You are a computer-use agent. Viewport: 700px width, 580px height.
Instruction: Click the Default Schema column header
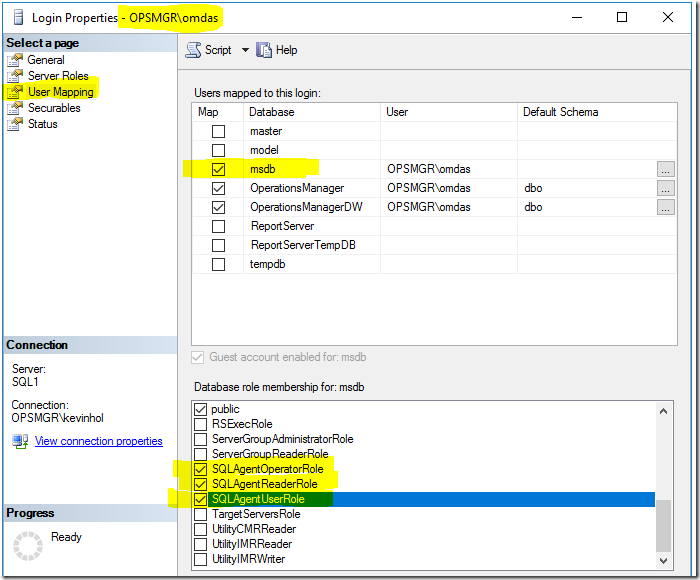pos(597,112)
